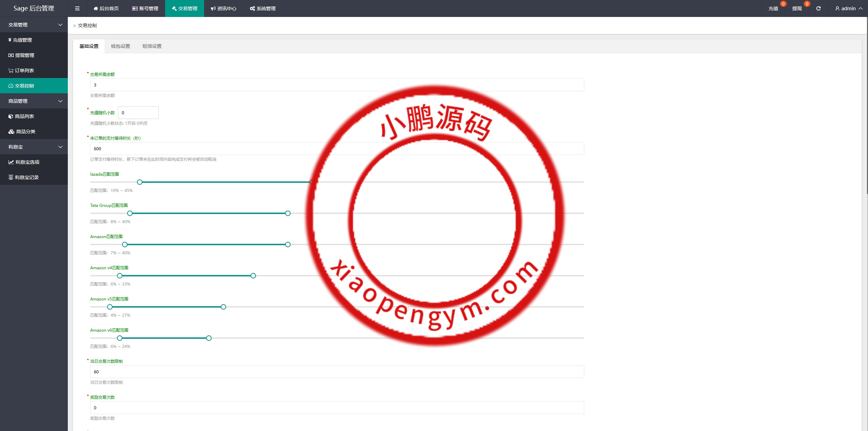Open 利息宝记录 from the sidebar
This screenshot has width=868, height=431.
point(24,177)
